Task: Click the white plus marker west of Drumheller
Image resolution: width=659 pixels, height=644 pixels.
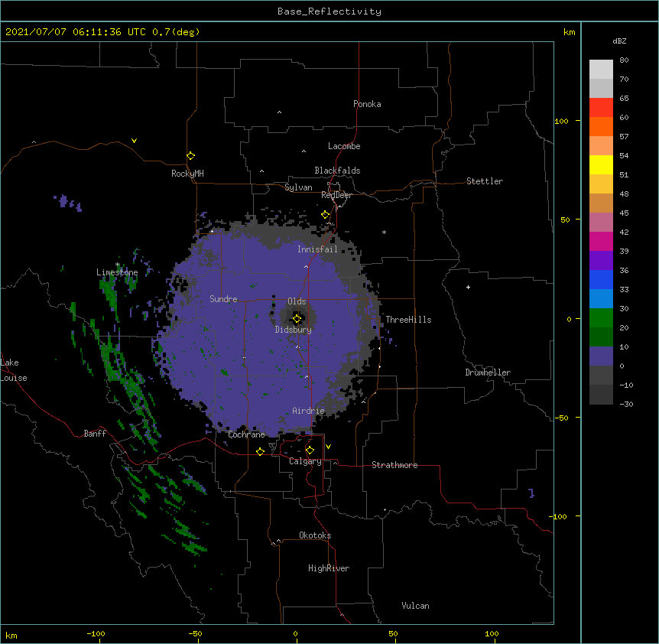Action: click(x=468, y=287)
